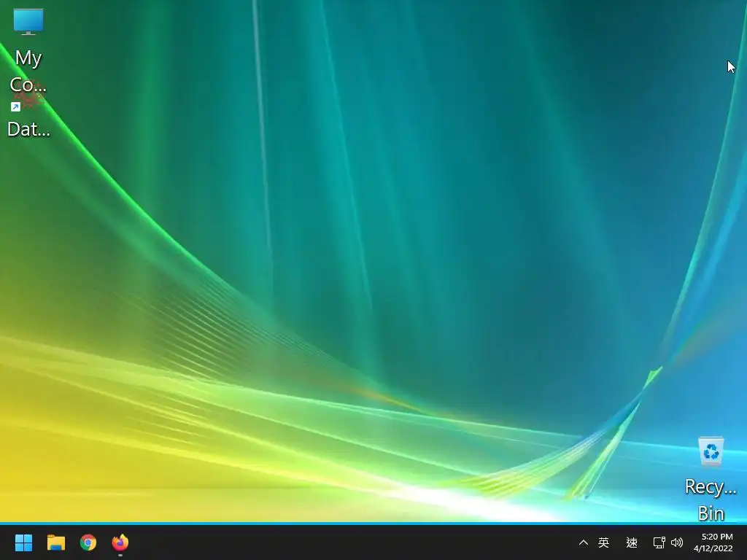Click the 英 input language indicator

click(x=603, y=542)
